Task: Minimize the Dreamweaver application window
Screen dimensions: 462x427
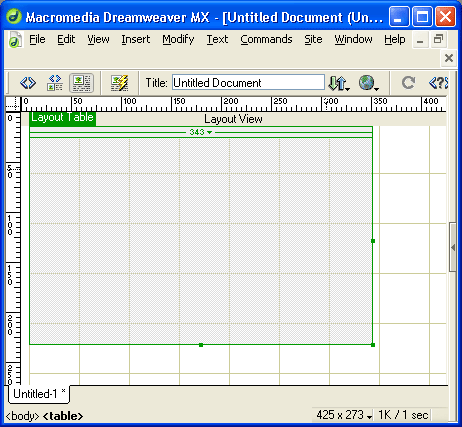Action: [399, 17]
